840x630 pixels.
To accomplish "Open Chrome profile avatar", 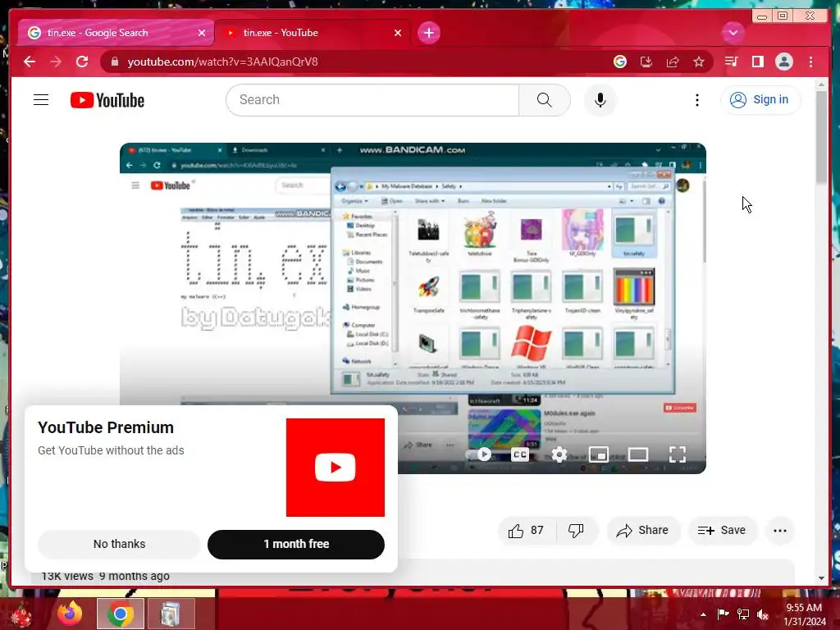I will 783,62.
